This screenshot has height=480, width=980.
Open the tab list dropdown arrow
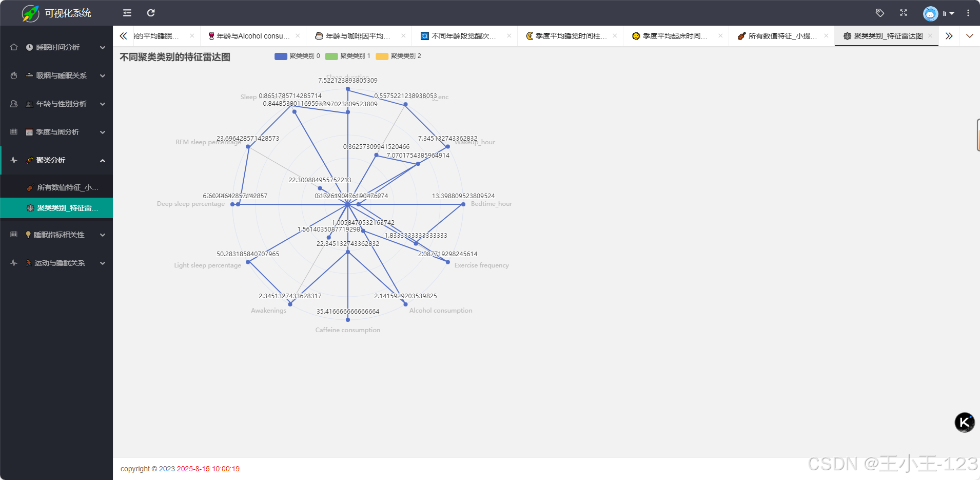click(x=970, y=36)
